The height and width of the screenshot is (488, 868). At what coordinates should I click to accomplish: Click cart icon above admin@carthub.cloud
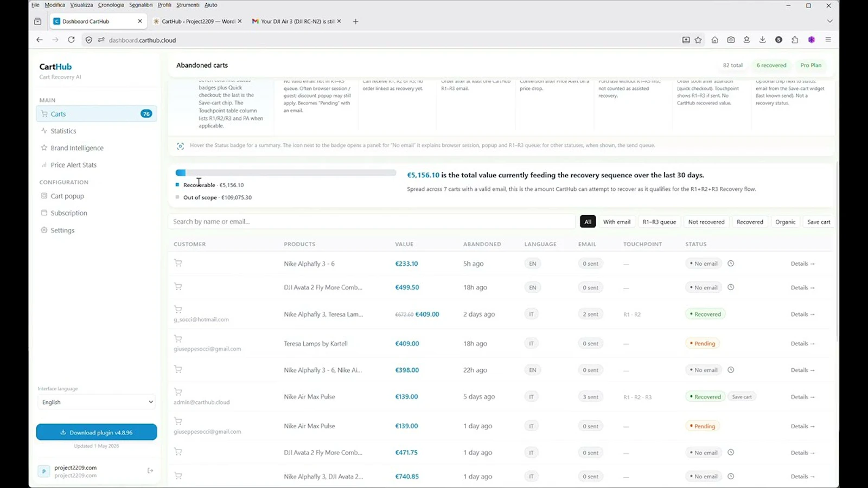[178, 391]
